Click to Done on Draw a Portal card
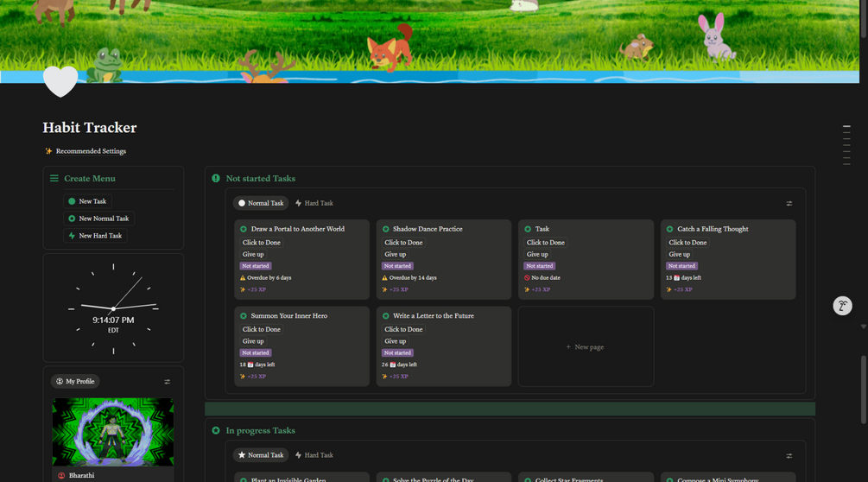Viewport: 868px width, 482px height. pyautogui.click(x=262, y=243)
